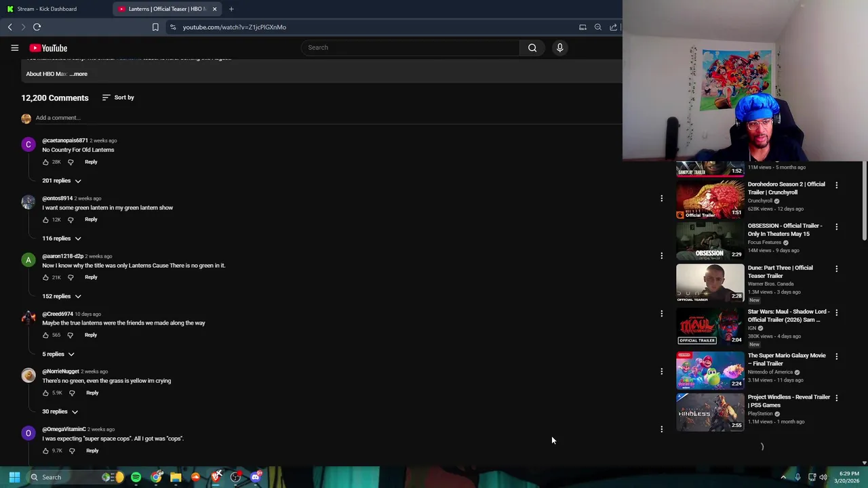
Task: Open File Explorer from the taskbar
Action: [176, 477]
